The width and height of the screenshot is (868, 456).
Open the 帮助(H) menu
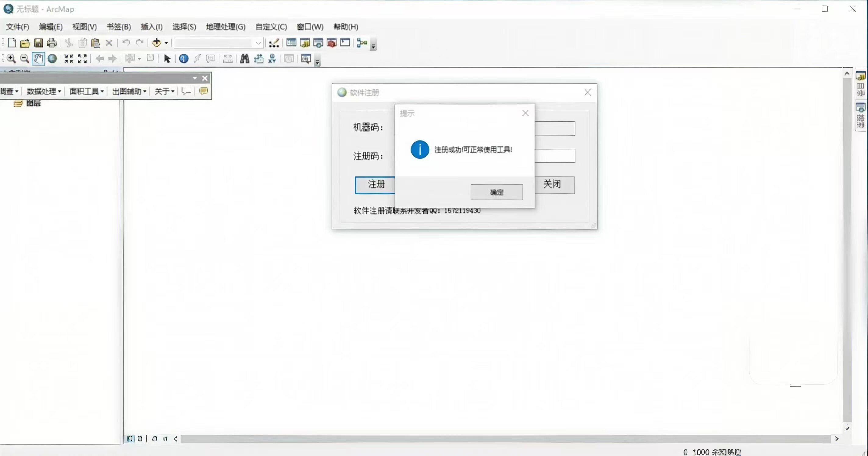click(346, 27)
